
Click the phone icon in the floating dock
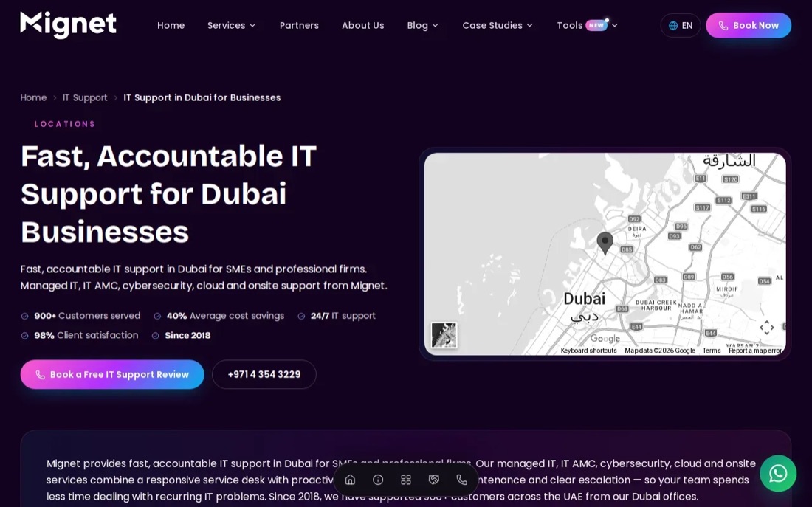[462, 480]
